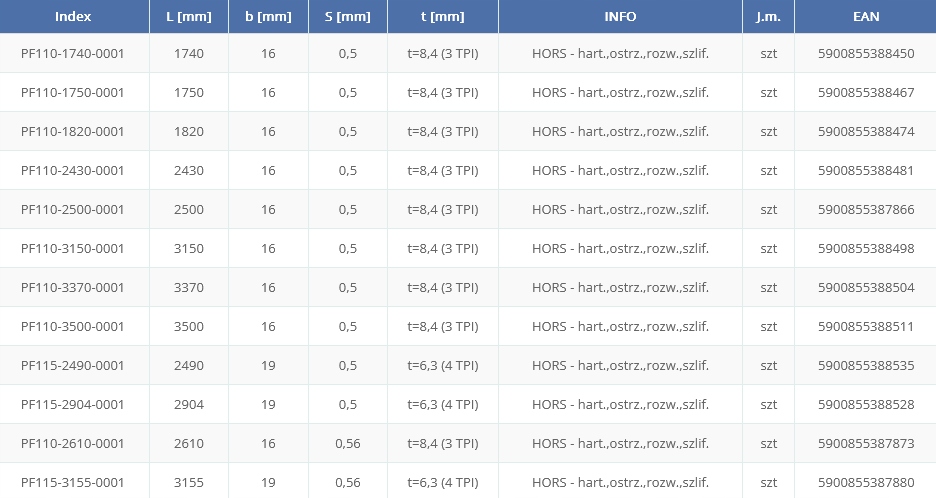
Task: Click the t [mm] column header
Action: tap(442, 17)
